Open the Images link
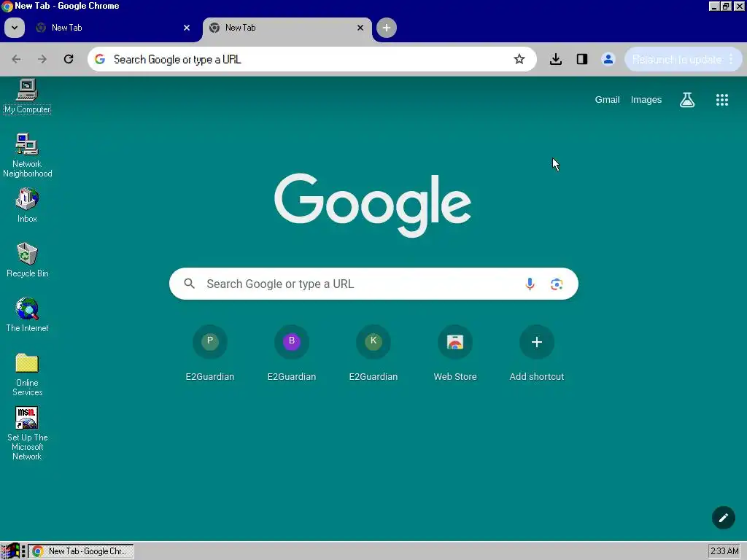 646,99
